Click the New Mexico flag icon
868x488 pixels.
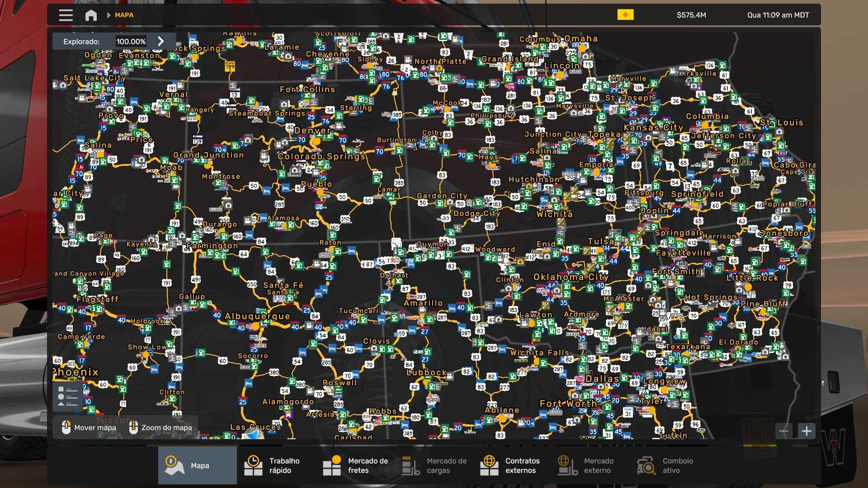point(625,15)
